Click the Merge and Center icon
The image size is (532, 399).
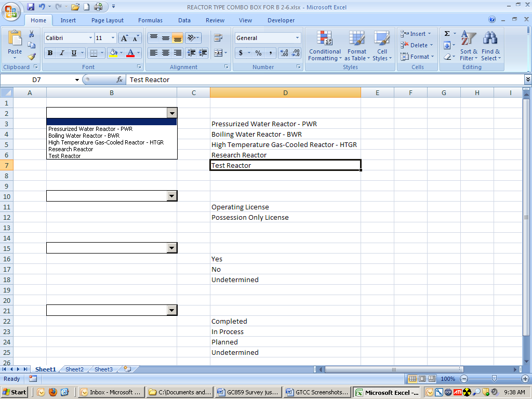point(218,53)
